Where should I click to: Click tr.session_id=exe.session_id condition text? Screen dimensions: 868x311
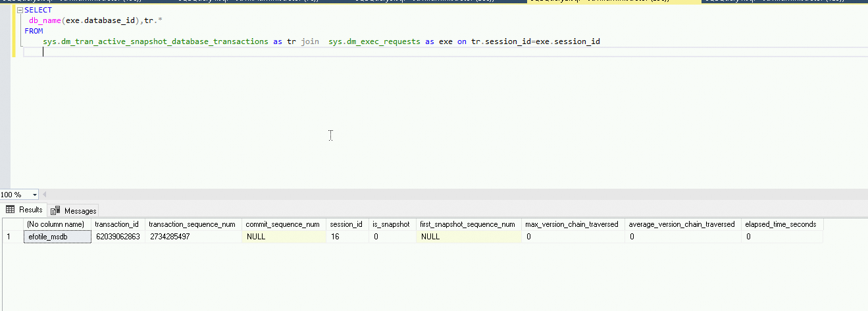[x=536, y=41]
